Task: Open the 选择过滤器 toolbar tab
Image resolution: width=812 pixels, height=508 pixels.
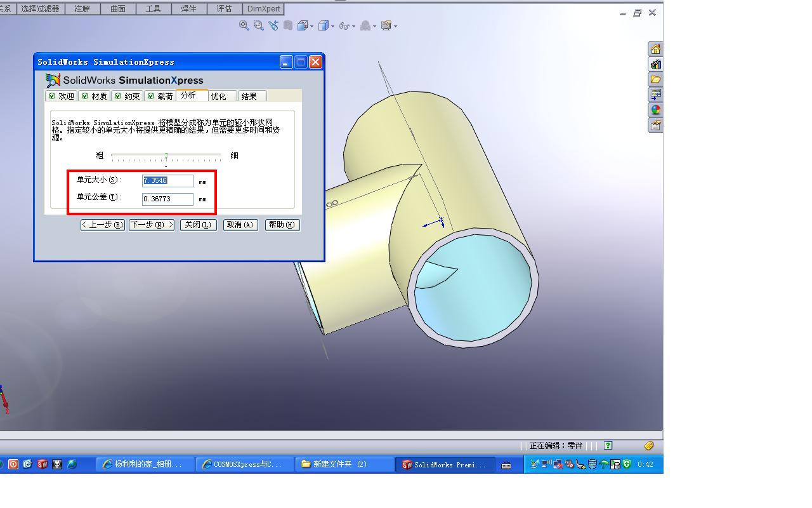Action: 41,9
